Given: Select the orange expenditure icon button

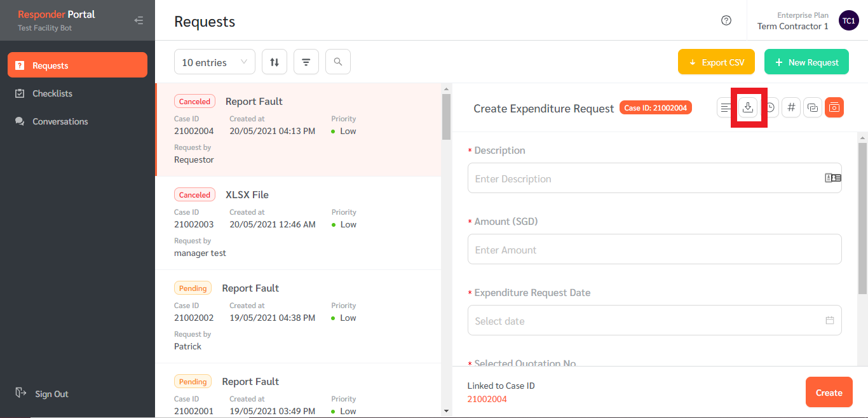Looking at the screenshot, I should (x=834, y=107).
